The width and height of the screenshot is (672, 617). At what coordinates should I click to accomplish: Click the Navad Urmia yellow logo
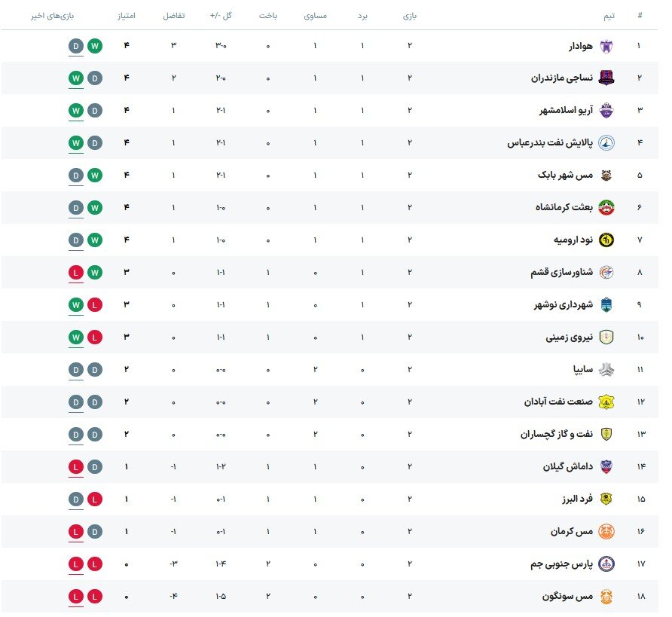pyautogui.click(x=606, y=240)
